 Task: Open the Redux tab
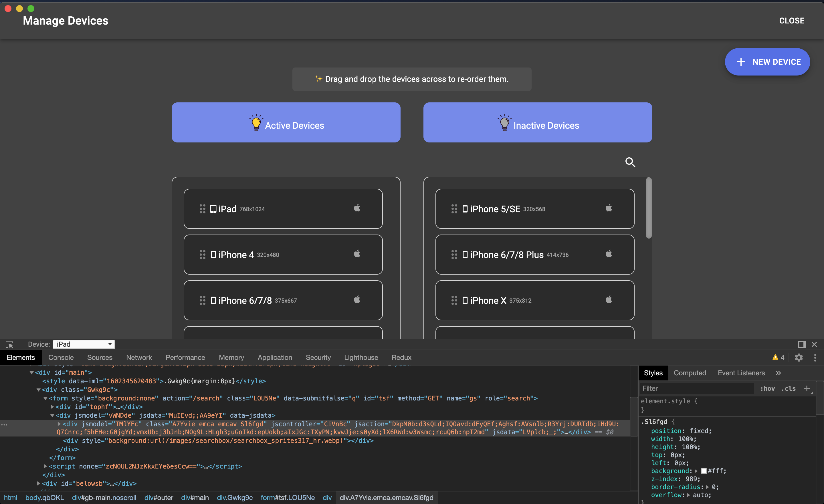[x=401, y=358]
